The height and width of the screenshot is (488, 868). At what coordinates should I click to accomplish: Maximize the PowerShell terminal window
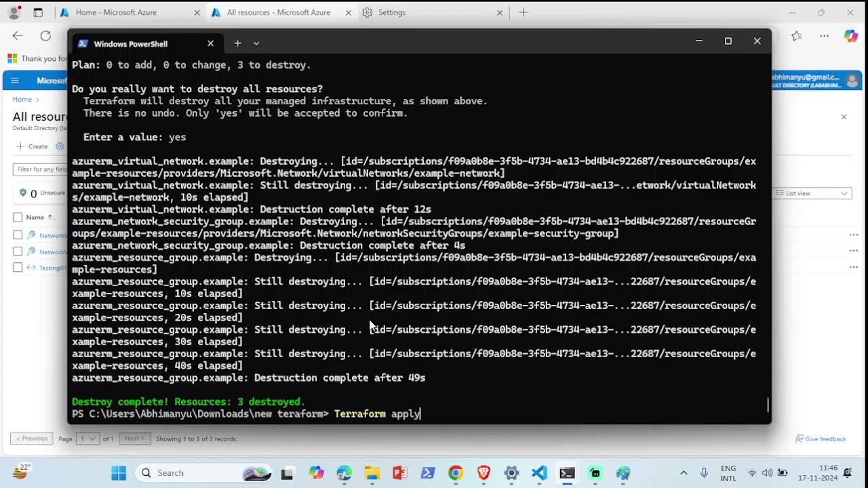tap(728, 41)
